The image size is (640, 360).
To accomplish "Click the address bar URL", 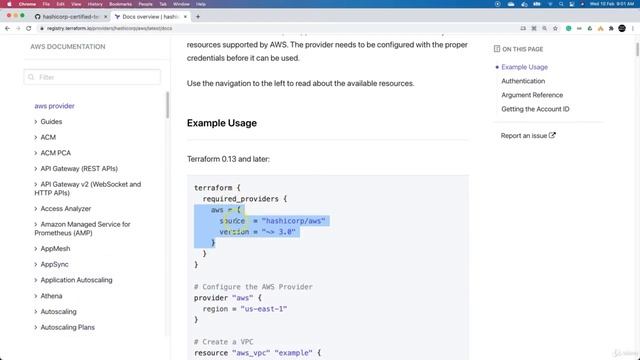I will coord(109,29).
